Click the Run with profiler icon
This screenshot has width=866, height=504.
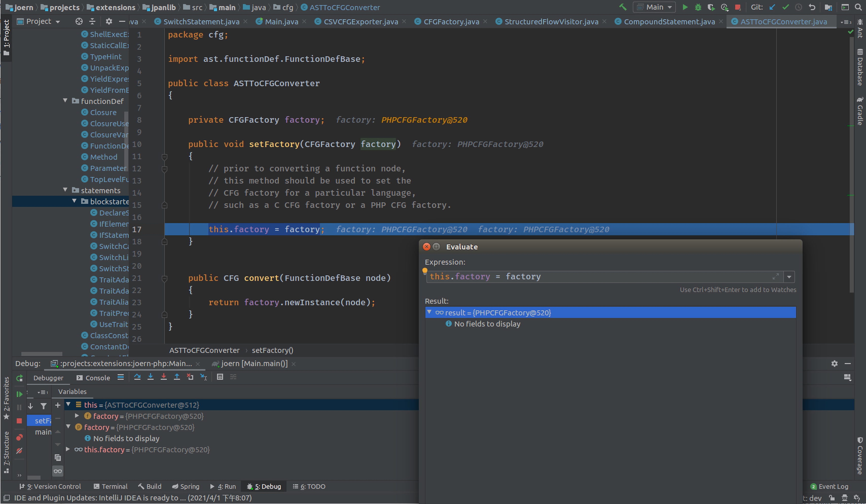pyautogui.click(x=725, y=7)
